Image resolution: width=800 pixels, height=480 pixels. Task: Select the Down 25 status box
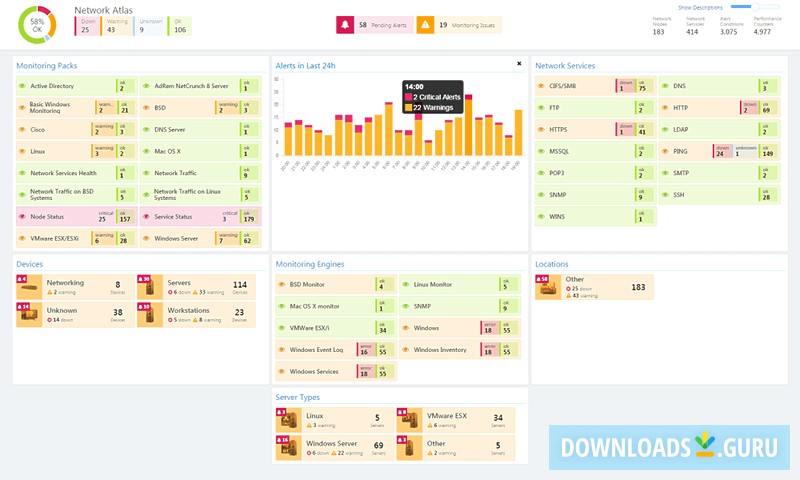87,26
